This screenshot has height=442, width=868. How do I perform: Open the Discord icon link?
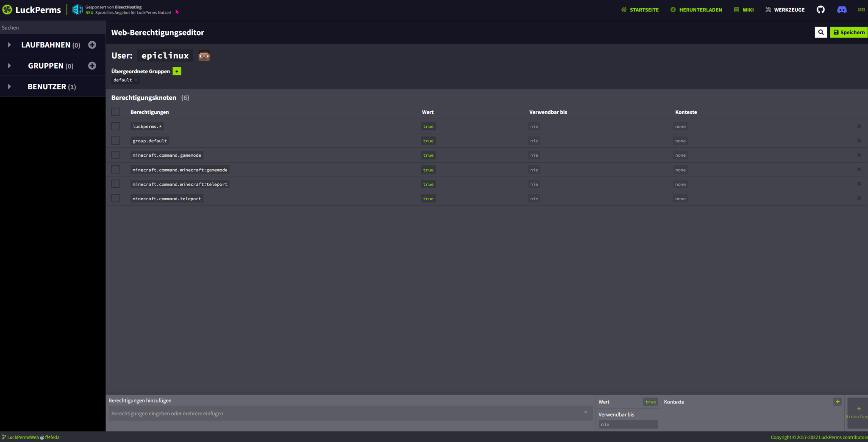[x=842, y=10]
